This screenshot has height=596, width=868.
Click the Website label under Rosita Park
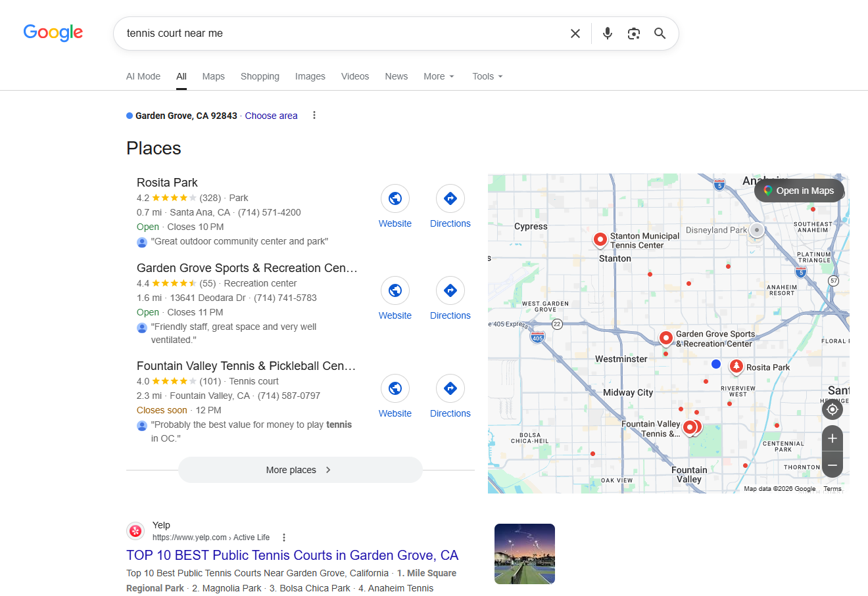(x=395, y=223)
